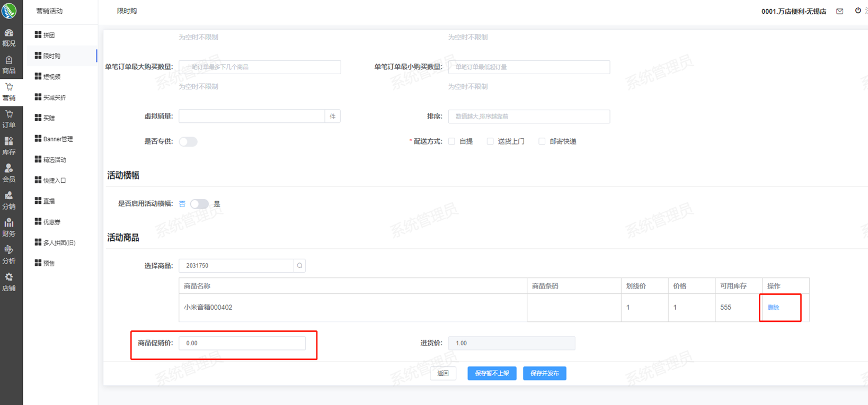Focus the 单笔订单最小购买数量 input field
The image size is (868, 405).
529,67
